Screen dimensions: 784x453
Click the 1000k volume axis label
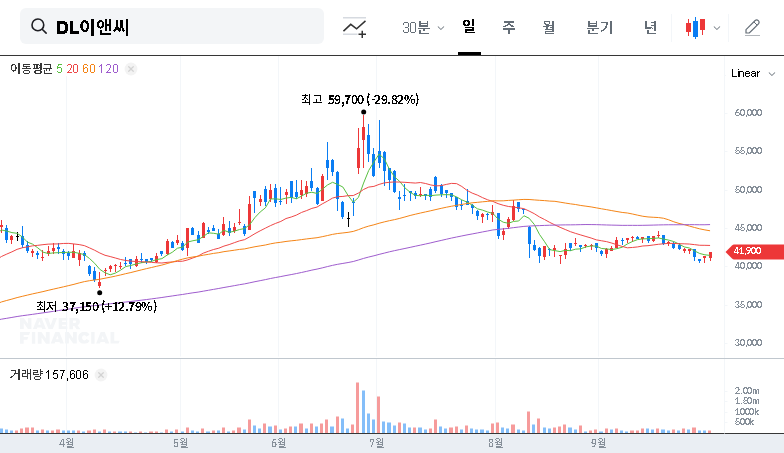(747, 412)
